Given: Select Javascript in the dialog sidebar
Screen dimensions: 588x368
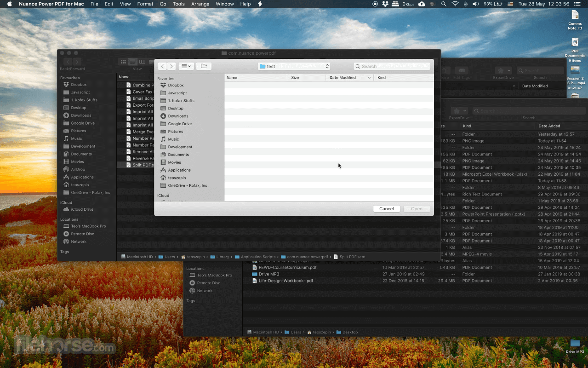Looking at the screenshot, I should (177, 93).
